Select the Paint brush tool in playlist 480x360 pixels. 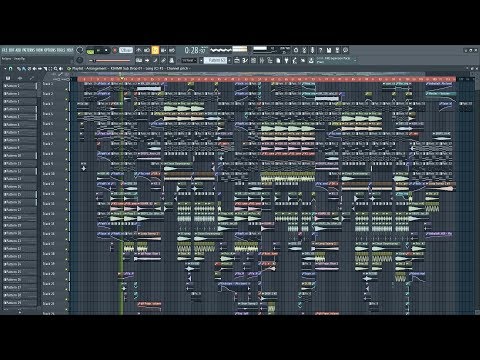tap(23, 68)
